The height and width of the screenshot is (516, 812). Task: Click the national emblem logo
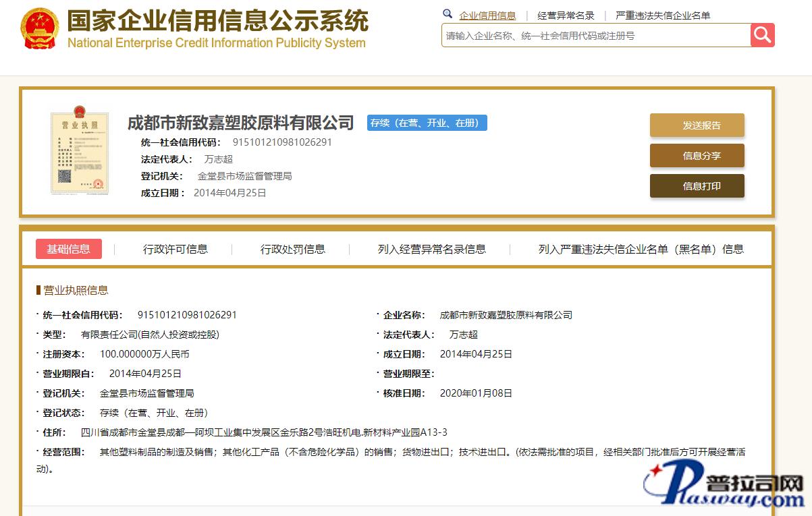[40, 29]
